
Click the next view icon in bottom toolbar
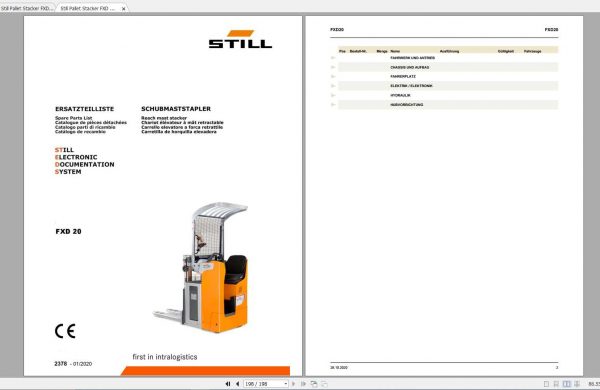pyautogui.click(x=324, y=383)
